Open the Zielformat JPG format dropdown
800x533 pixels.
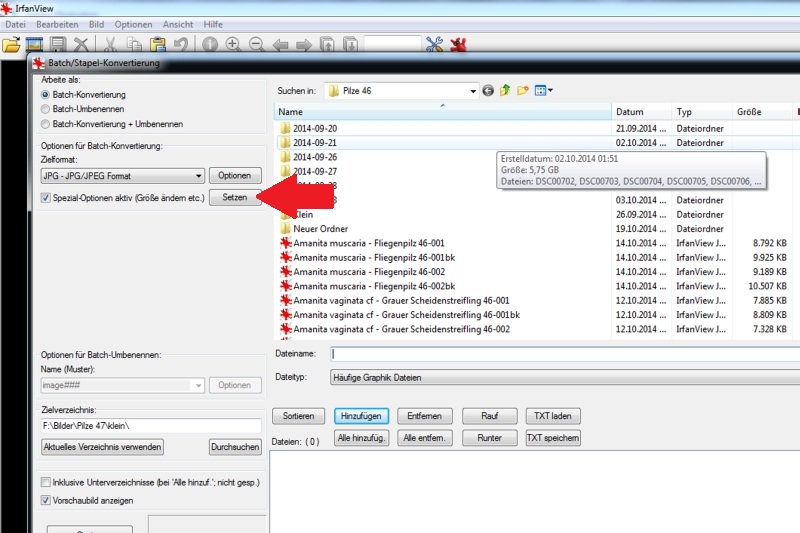pos(198,176)
